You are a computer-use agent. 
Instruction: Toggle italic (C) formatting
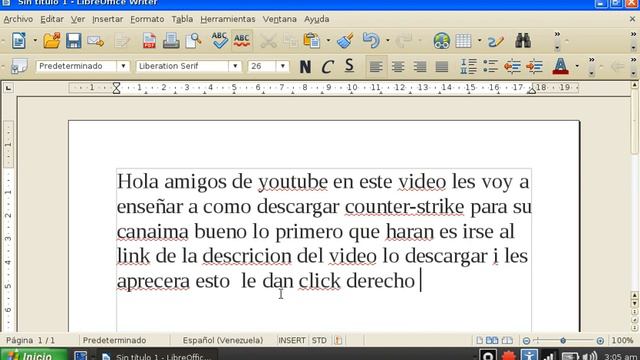327,67
